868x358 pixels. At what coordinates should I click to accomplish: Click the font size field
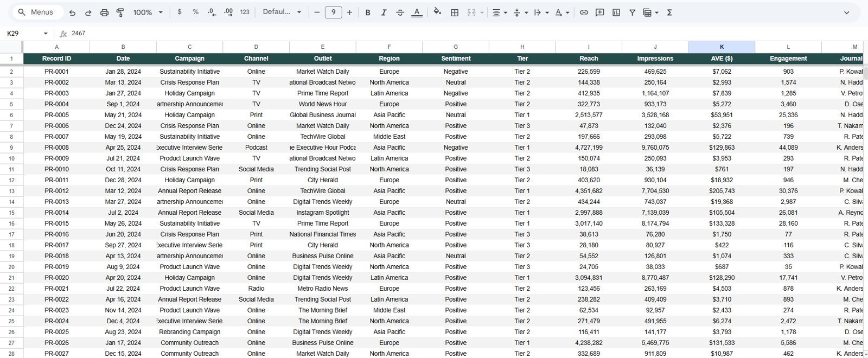(333, 12)
